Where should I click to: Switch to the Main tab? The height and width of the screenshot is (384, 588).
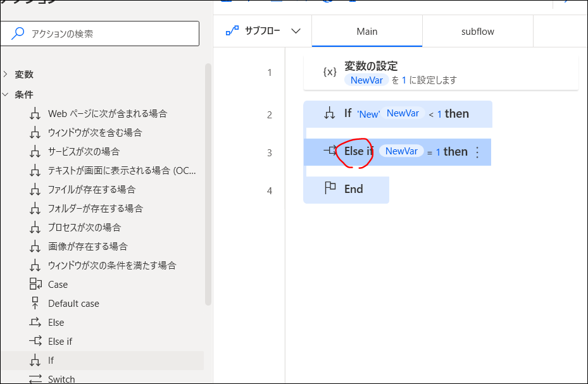[366, 32]
